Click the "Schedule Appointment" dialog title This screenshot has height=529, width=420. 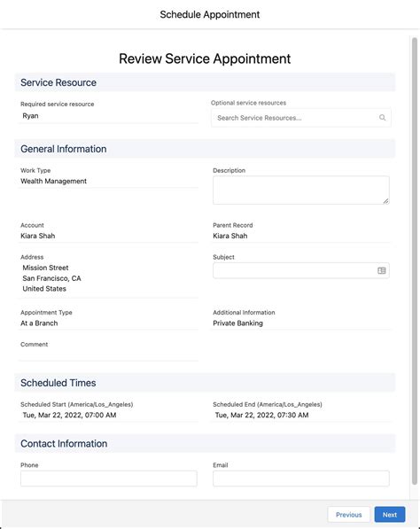click(210, 14)
